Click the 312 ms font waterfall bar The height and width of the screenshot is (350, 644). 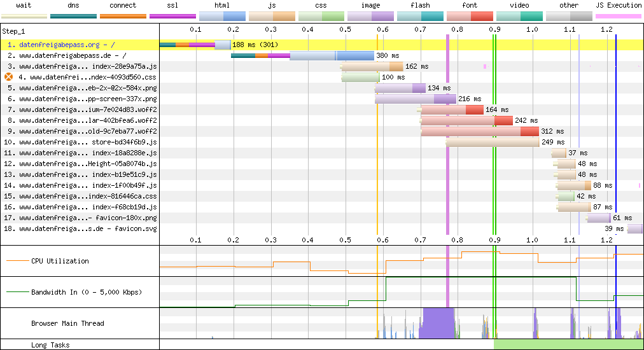coord(480,131)
